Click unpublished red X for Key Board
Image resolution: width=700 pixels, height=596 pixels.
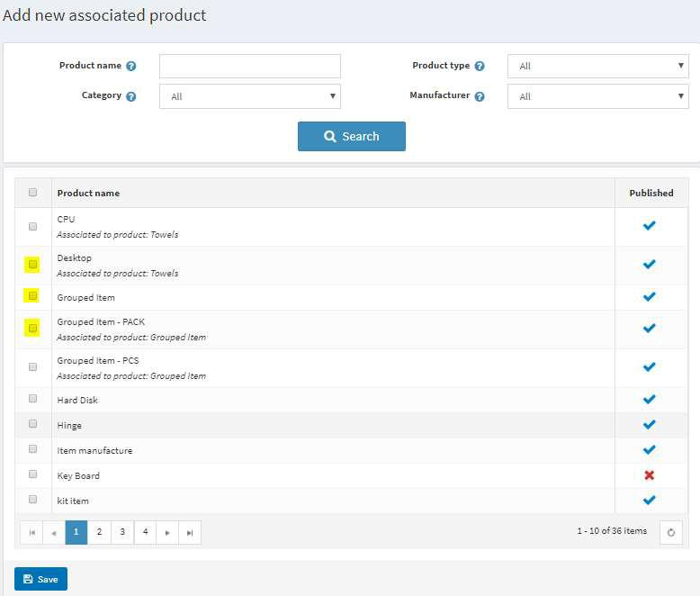tap(649, 475)
